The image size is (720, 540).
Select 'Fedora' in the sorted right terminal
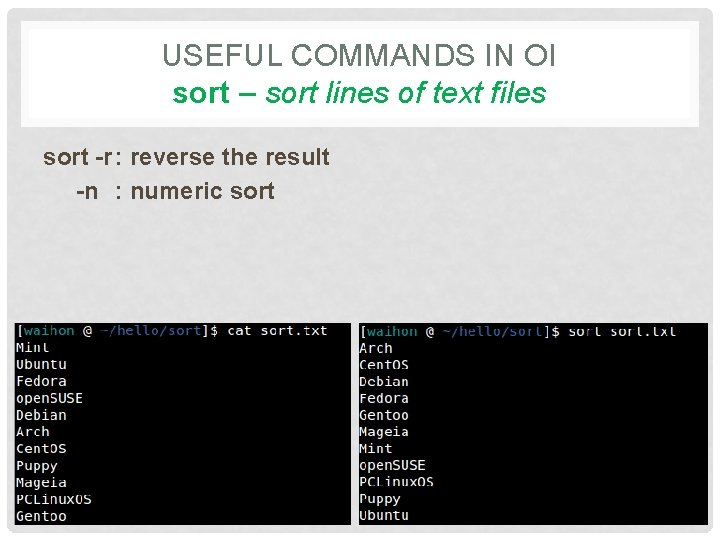point(384,399)
